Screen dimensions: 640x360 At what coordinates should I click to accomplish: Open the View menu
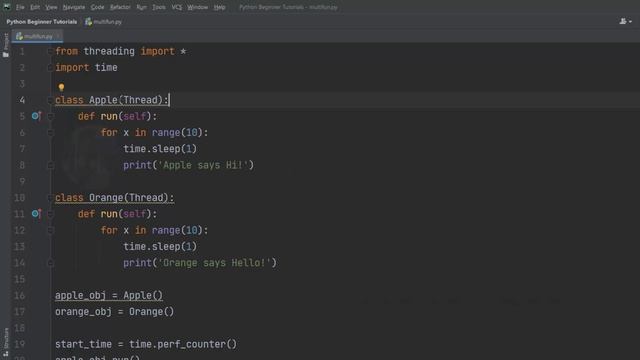pyautogui.click(x=51, y=7)
